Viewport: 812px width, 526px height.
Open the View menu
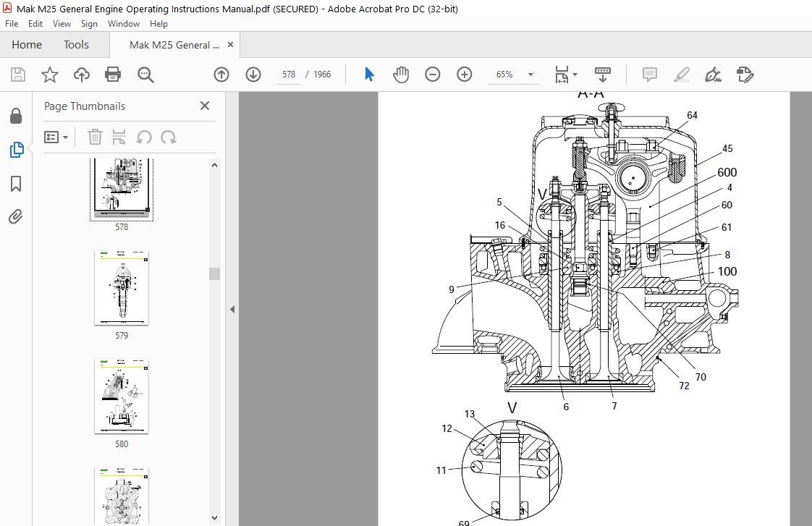coord(62,24)
